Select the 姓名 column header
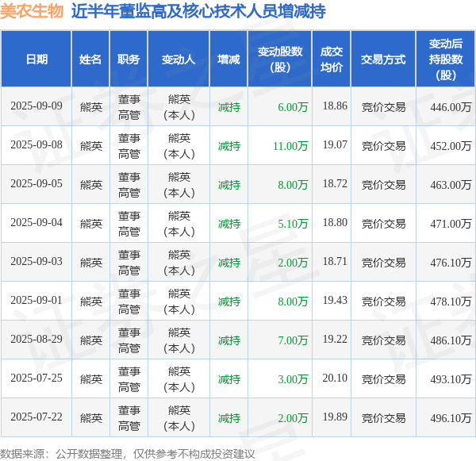 [90, 60]
